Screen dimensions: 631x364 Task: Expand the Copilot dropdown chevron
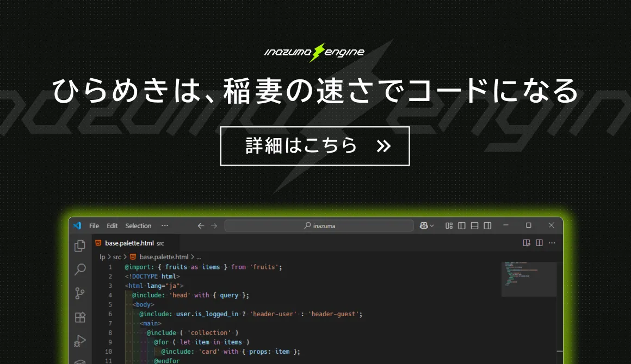click(x=432, y=226)
